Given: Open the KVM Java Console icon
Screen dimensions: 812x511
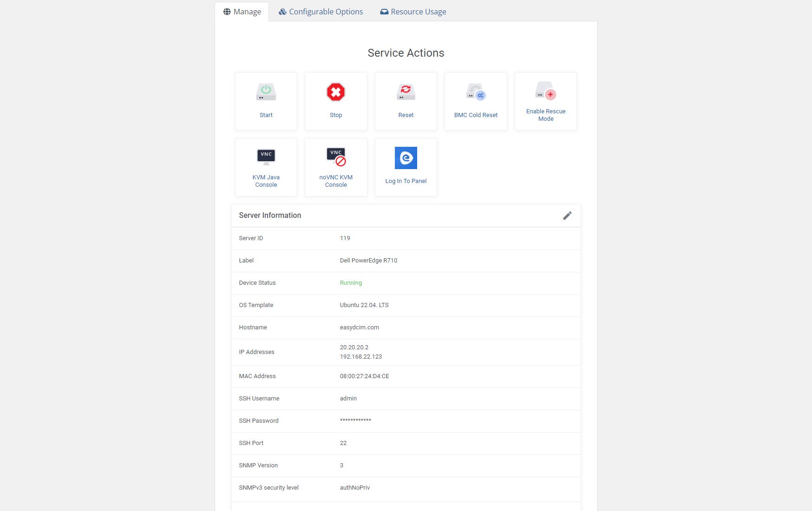Looking at the screenshot, I should 266,157.
